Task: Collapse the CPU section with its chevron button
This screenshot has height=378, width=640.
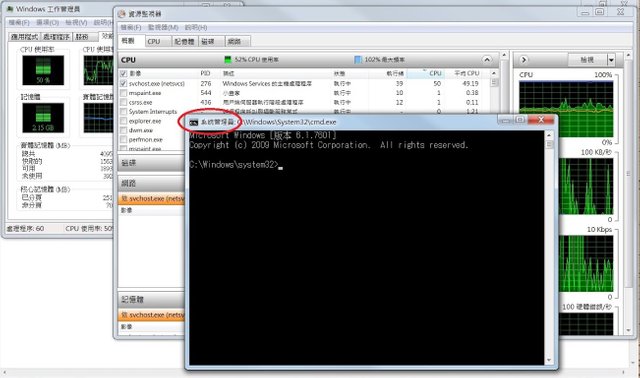Action: click(x=487, y=60)
